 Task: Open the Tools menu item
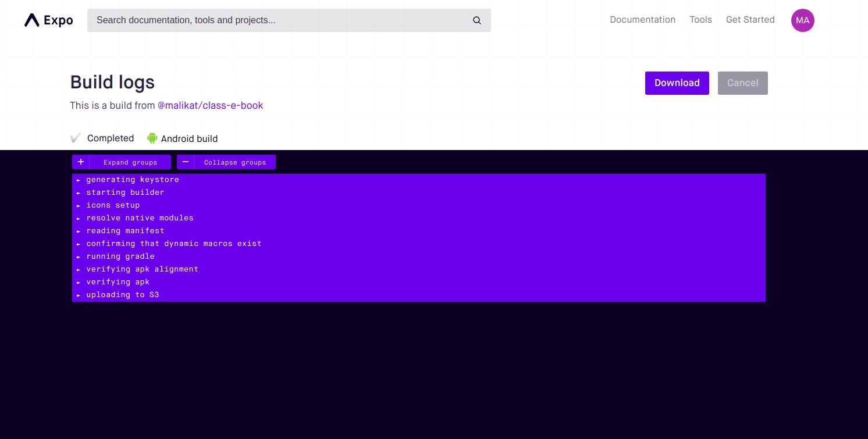[x=700, y=19]
